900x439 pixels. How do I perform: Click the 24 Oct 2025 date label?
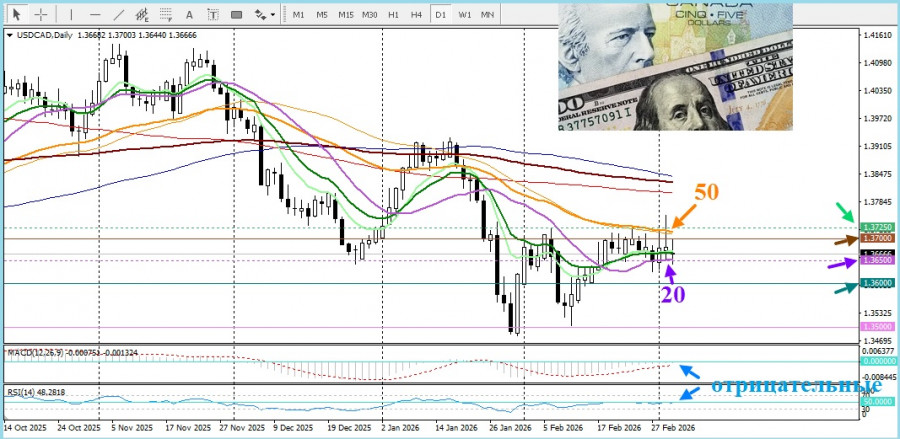tap(79, 428)
